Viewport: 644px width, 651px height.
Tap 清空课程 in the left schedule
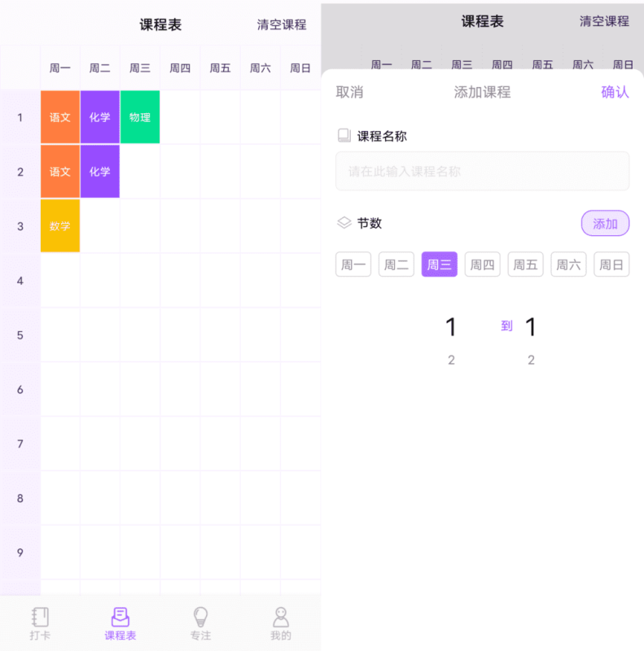pos(281,24)
